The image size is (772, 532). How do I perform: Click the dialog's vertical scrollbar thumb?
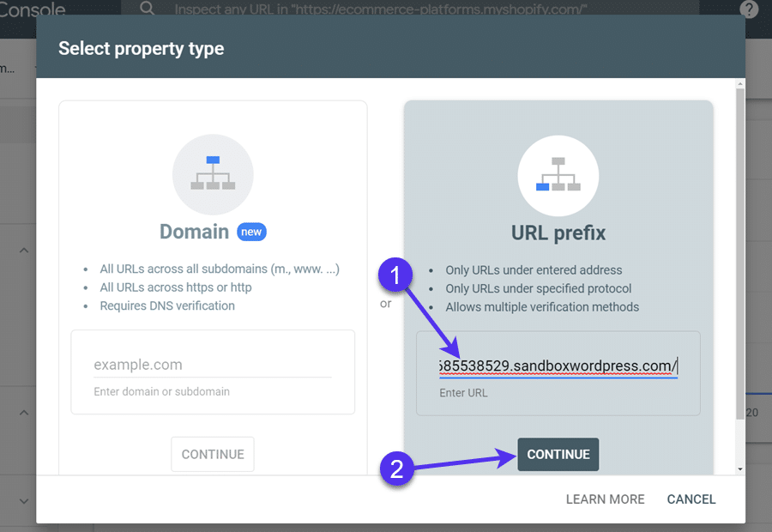pos(740,257)
